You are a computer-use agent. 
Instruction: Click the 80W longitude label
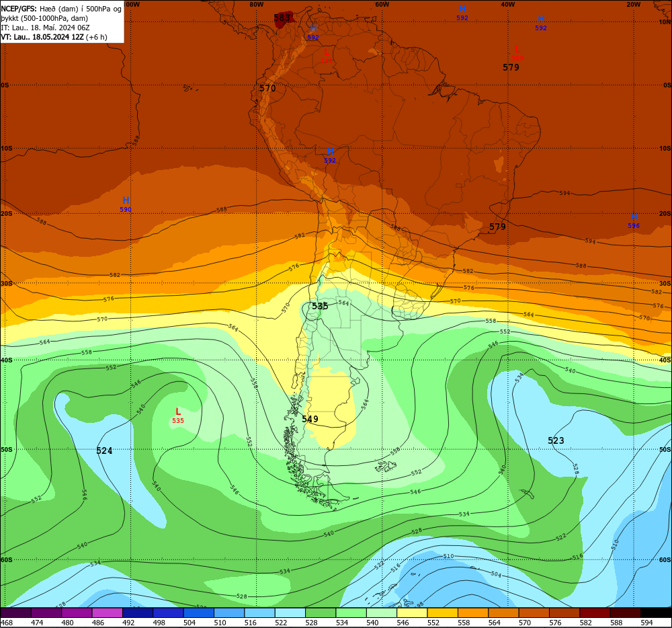pos(256,5)
